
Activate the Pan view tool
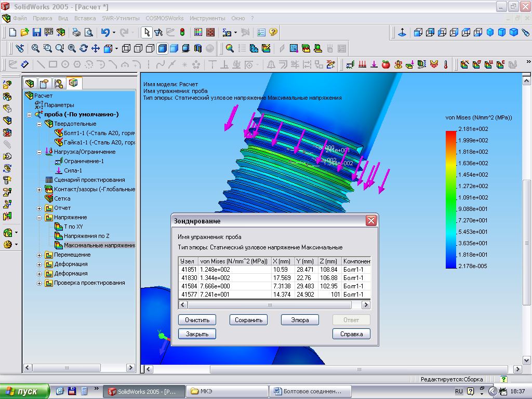click(96, 48)
